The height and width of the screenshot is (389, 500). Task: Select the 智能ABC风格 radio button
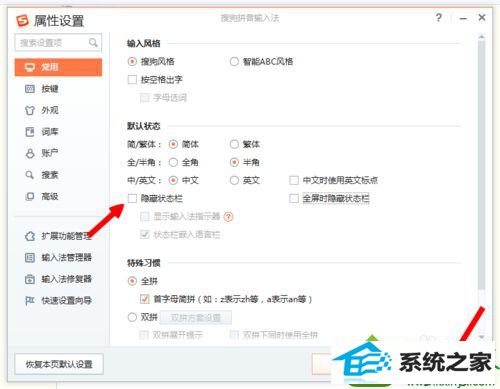(x=234, y=62)
